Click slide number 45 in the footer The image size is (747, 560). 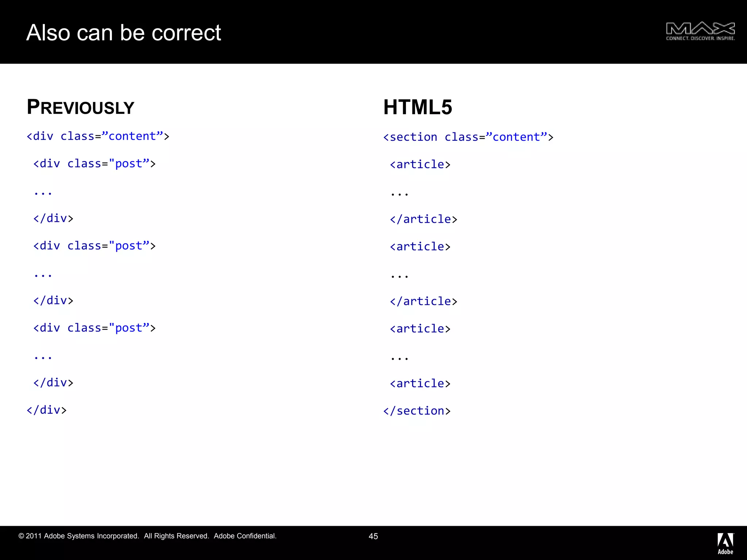click(373, 536)
